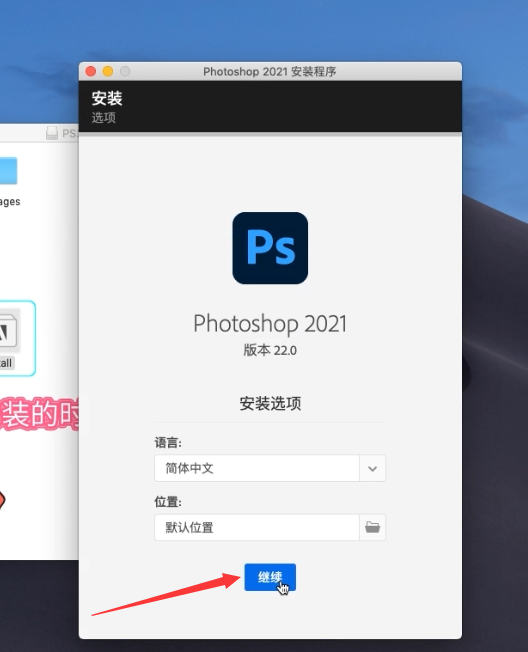Minimize the installer with the yellow button
Screen dimensions: 528x652
(108, 72)
